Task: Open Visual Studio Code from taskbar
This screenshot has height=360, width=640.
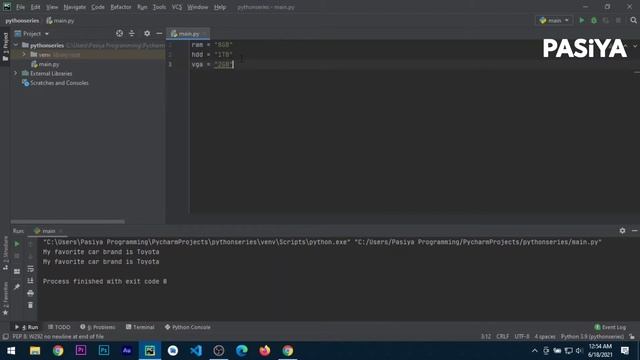Action: 196,351
